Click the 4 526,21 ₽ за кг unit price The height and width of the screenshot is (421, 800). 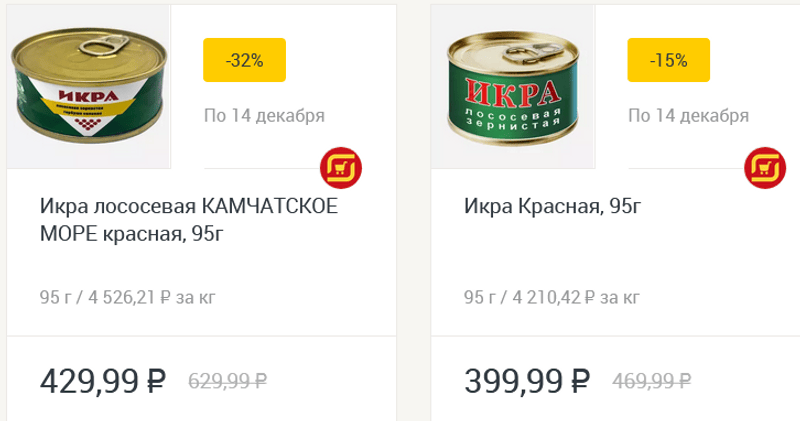tap(152, 297)
